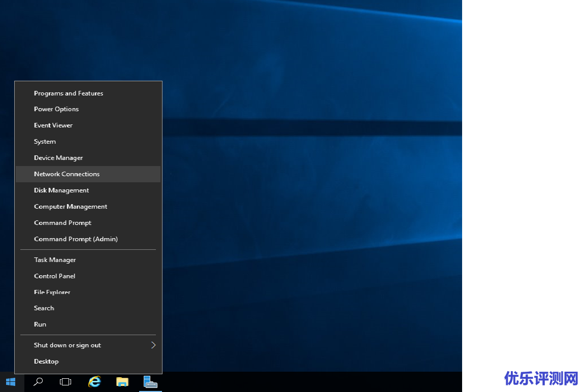Screen dimensions: 585x392
Task: Launch Command Prompt (Admin)
Action: click(x=76, y=239)
